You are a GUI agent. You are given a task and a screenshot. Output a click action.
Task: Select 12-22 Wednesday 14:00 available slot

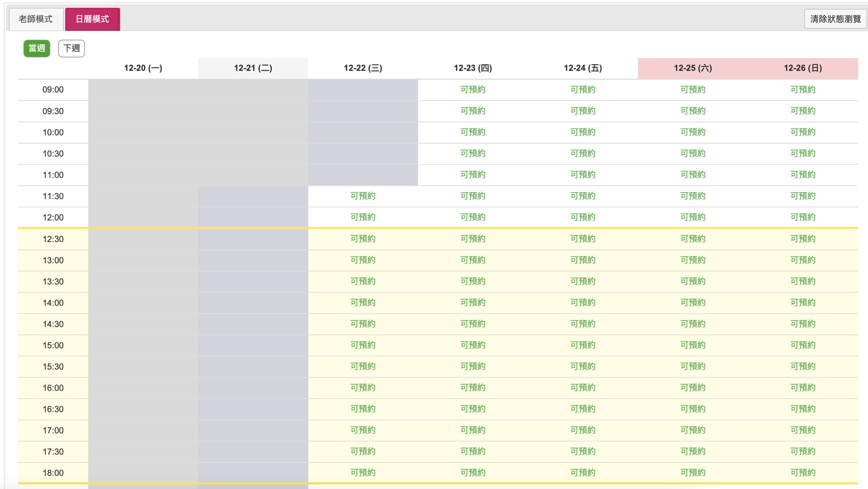[363, 303]
